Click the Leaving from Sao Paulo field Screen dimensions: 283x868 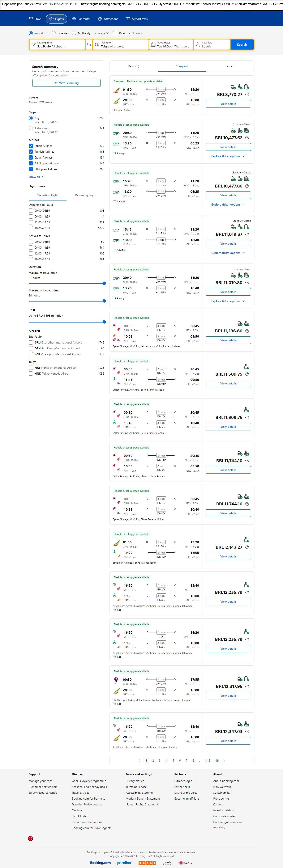[57, 45]
